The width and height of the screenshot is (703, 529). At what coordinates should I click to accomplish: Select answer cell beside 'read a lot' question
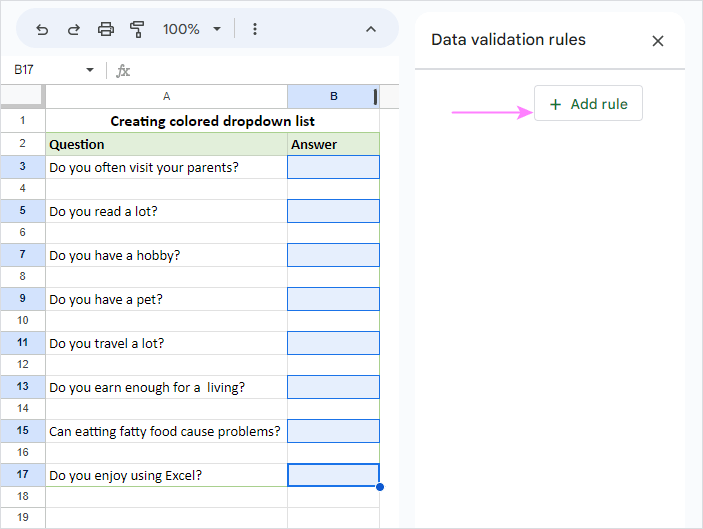(334, 211)
